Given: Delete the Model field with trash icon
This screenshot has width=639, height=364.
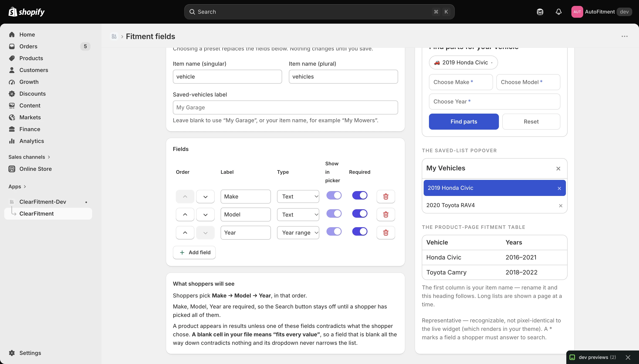Looking at the screenshot, I should [x=386, y=215].
